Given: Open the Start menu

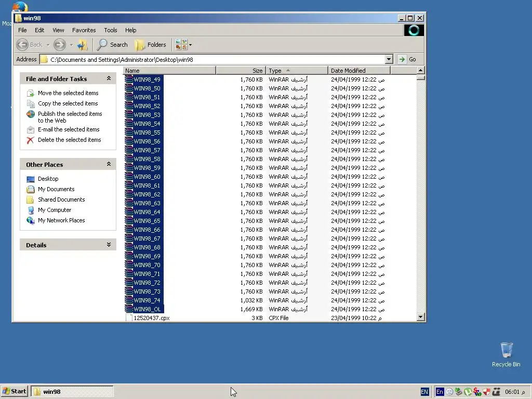Looking at the screenshot, I should point(14,391).
